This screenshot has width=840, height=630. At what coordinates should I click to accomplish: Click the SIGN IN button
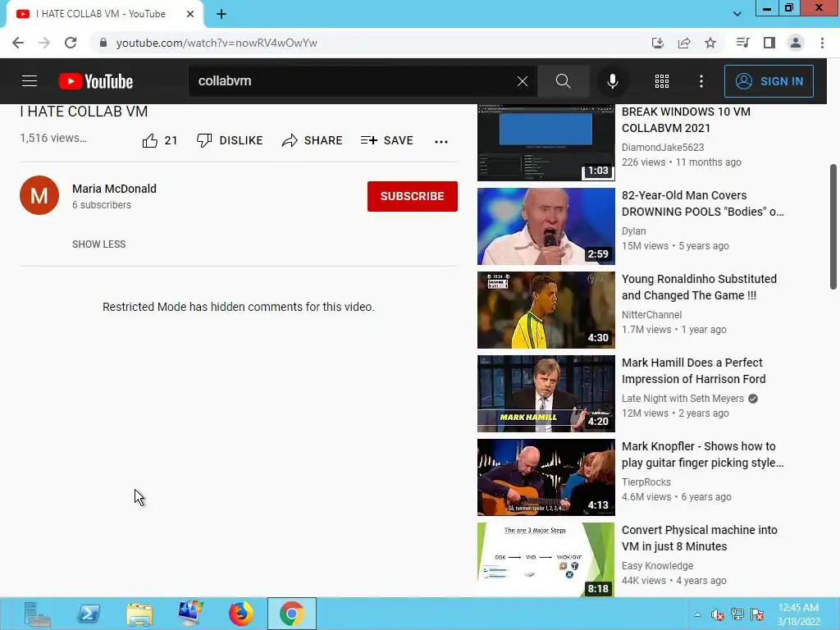click(x=769, y=81)
